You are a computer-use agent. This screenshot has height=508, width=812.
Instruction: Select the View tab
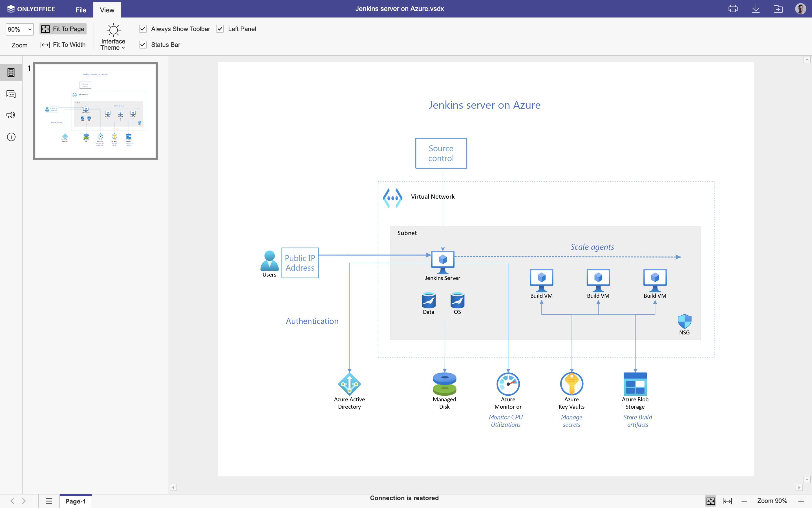pyautogui.click(x=107, y=10)
